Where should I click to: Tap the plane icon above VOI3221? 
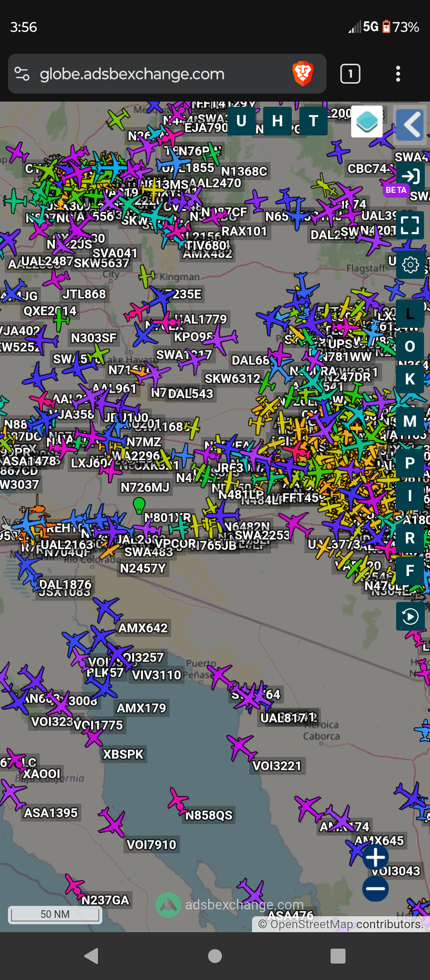pyautogui.click(x=242, y=746)
